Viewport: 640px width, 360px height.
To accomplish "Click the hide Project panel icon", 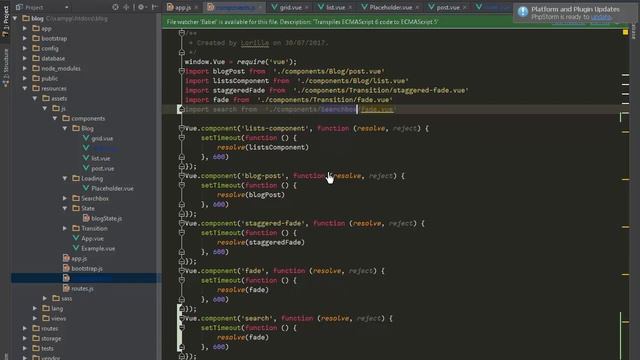I will coord(155,7).
